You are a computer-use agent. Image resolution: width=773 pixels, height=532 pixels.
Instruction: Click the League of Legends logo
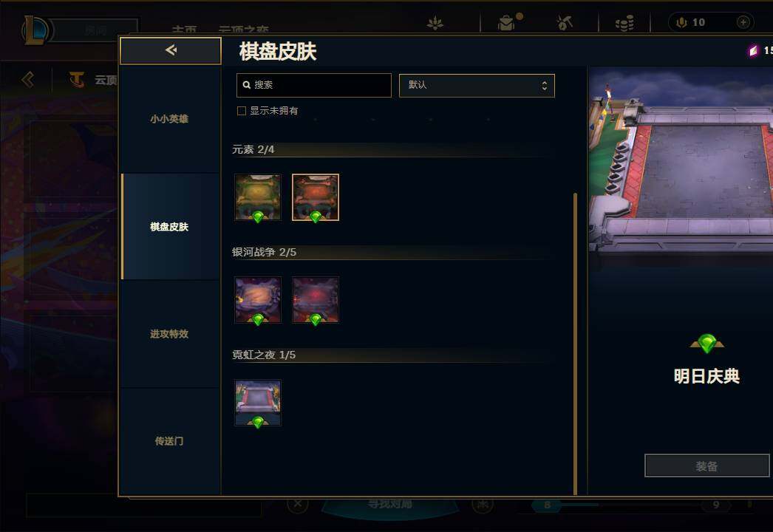coord(35,30)
